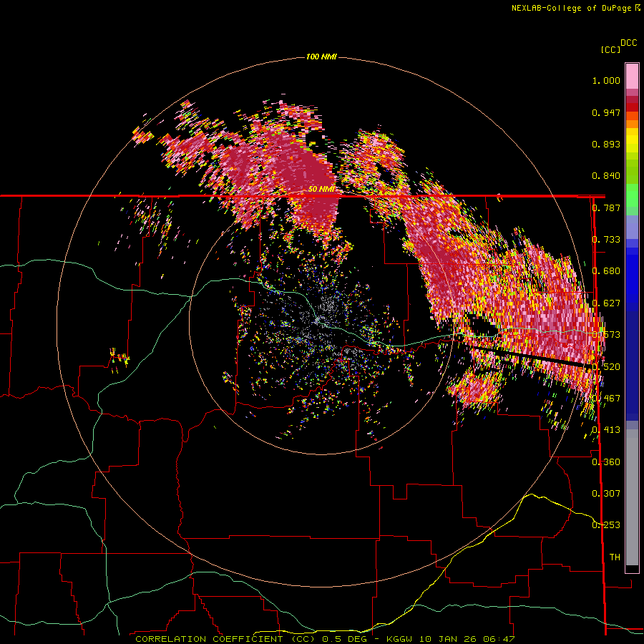Click the 06:47 timestamp in the caption
Viewport: 644px width, 644px height.
(499, 639)
